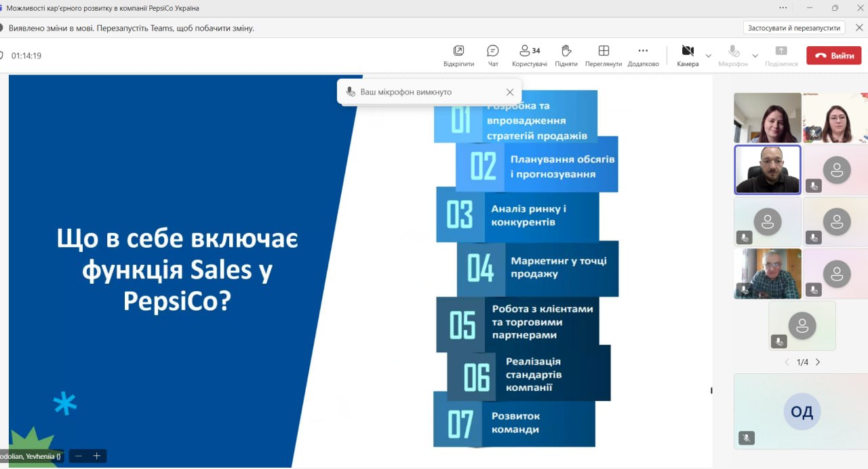Click the Відкріпити pop-out icon

pyautogui.click(x=458, y=52)
